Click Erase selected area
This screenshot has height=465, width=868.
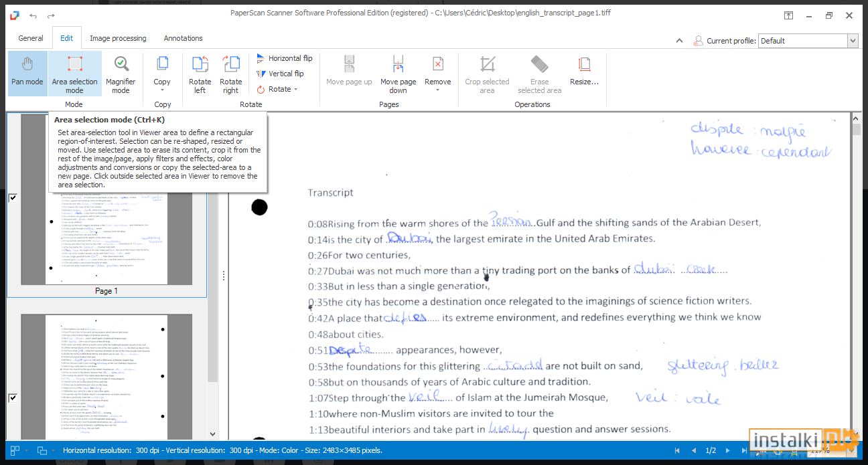click(539, 73)
